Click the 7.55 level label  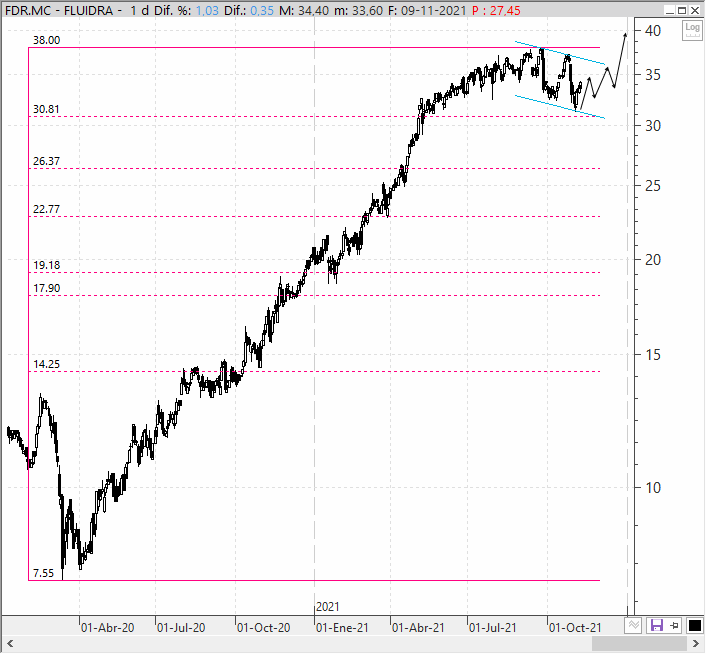click(x=43, y=573)
